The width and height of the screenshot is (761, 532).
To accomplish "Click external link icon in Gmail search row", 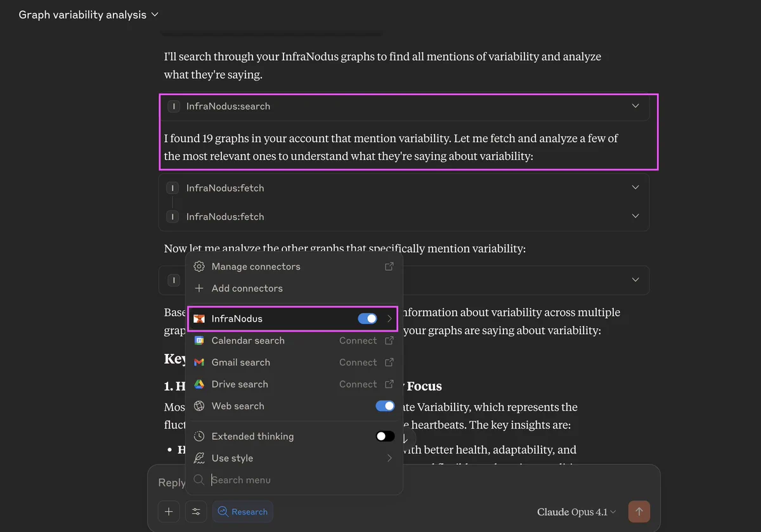I will [x=389, y=362].
